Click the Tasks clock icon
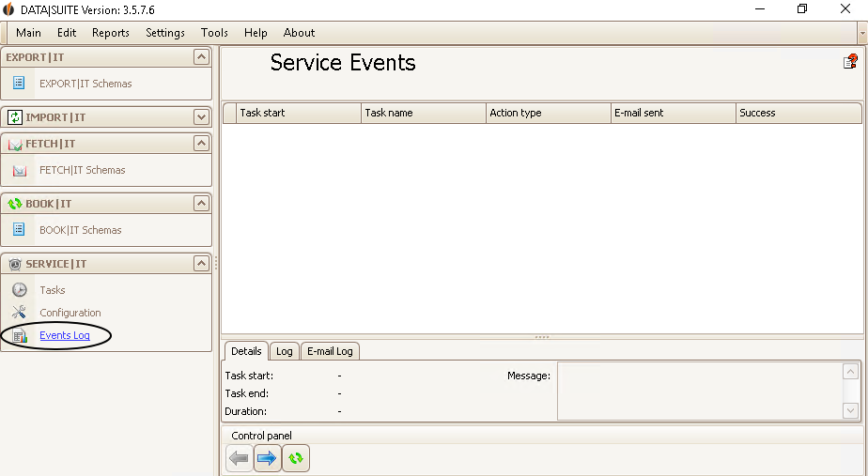Viewport: 868px width, 476px height. click(20, 289)
